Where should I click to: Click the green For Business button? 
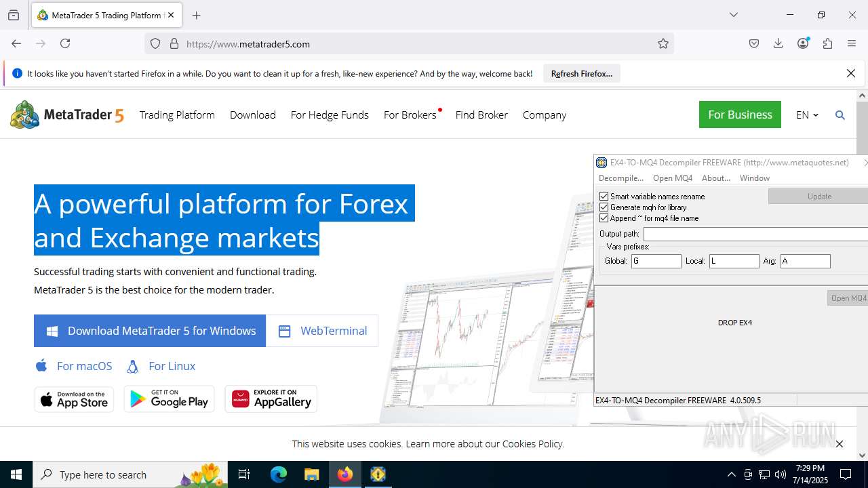click(740, 115)
